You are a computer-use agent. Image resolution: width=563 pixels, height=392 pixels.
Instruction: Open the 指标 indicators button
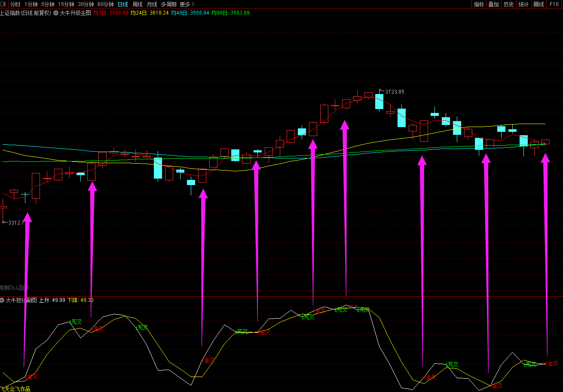click(479, 4)
